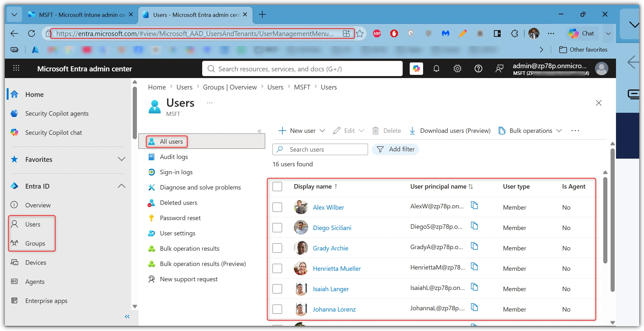
Task: Click the Search users field
Action: 320,149
